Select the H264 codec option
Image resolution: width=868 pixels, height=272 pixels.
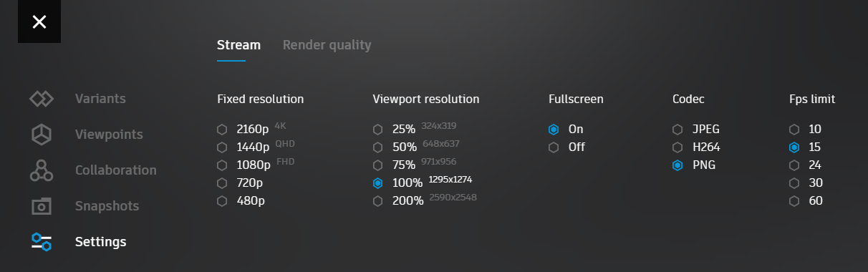(x=696, y=147)
